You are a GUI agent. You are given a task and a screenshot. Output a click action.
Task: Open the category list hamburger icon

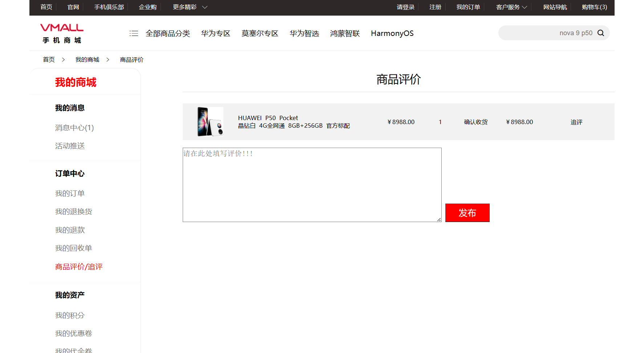pyautogui.click(x=134, y=33)
